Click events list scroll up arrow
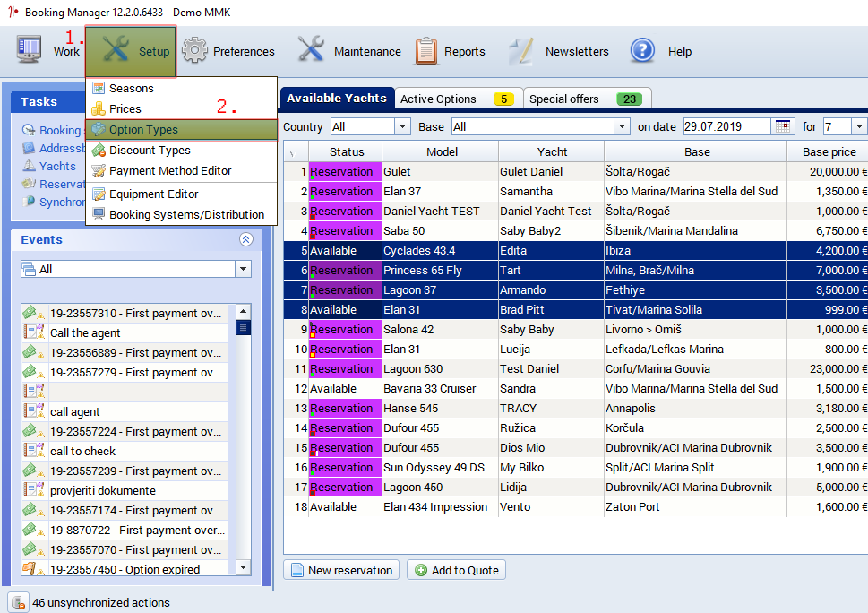Viewport: 868px width, 613px height. pyautogui.click(x=243, y=312)
